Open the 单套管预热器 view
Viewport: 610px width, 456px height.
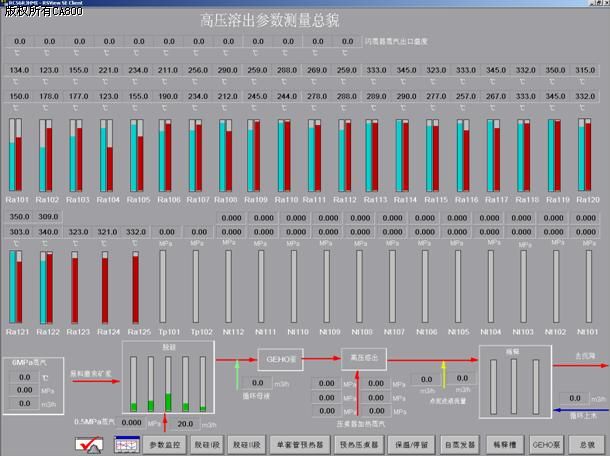click(298, 444)
